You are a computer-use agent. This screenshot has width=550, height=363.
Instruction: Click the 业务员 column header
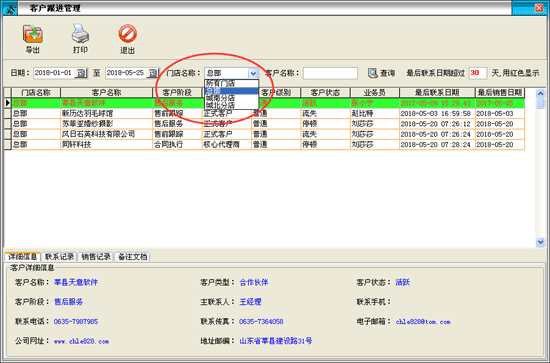click(375, 93)
